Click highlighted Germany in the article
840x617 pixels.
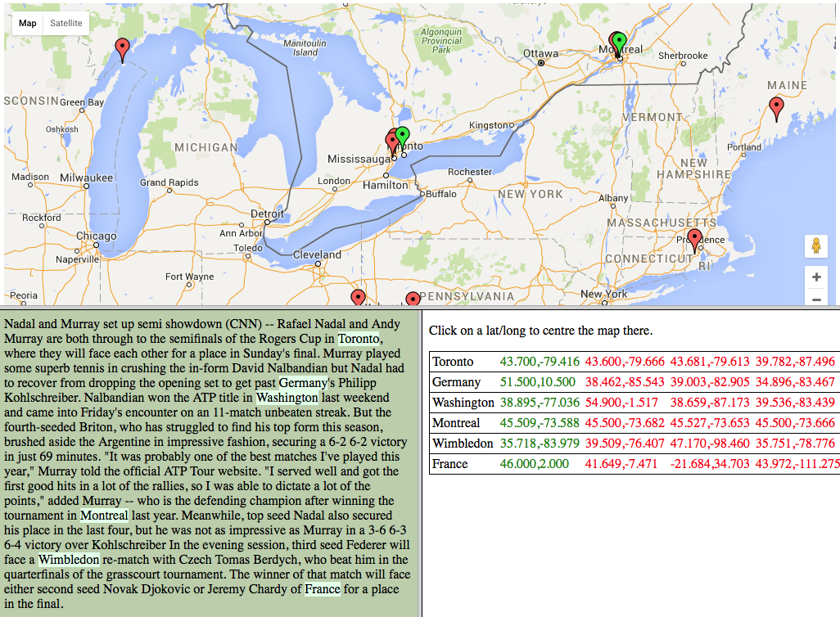303,383
